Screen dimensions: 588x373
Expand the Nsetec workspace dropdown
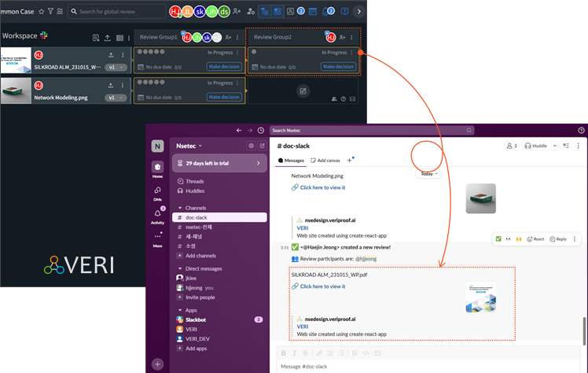point(189,146)
